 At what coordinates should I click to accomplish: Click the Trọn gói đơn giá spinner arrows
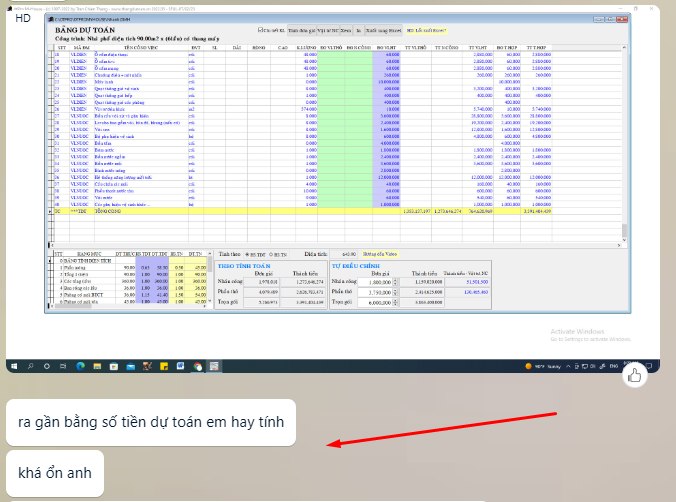pos(396,301)
